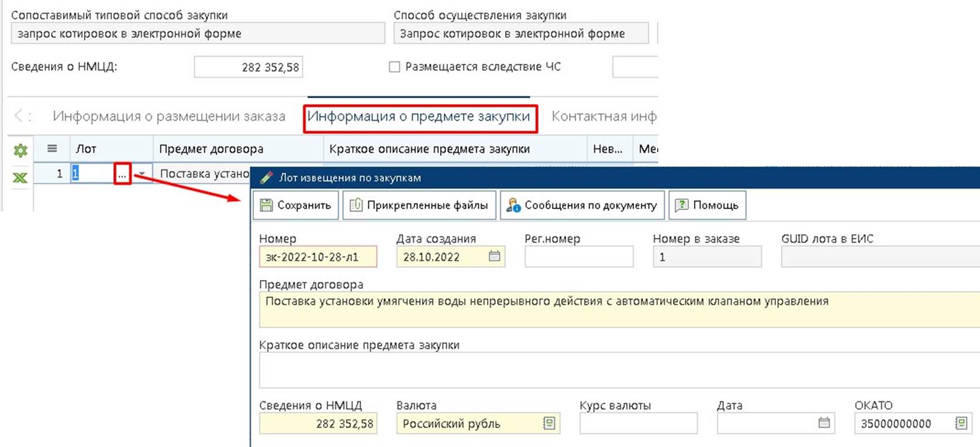Click Сведения о НМЦД field in lot dialog
Screen dimensions: 980x447
coord(318,424)
